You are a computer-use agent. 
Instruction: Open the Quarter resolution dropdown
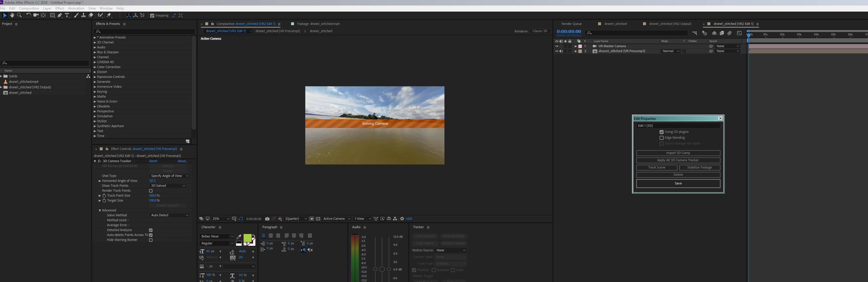pos(295,219)
